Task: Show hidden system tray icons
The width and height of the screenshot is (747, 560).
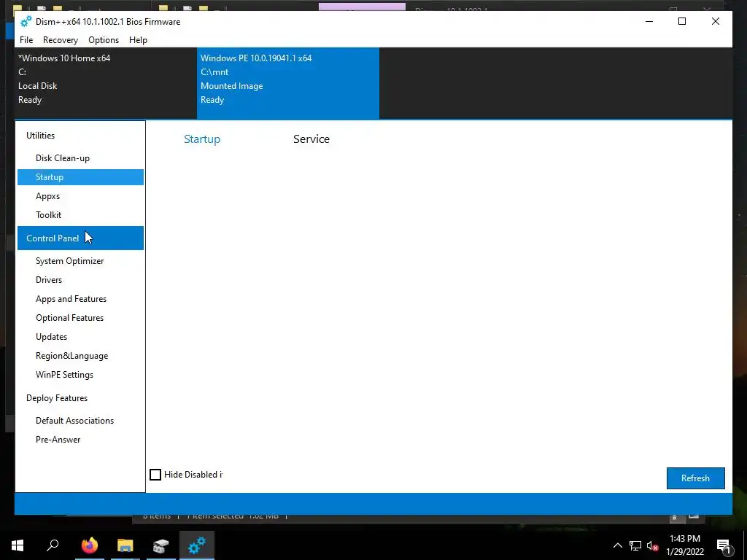Action: coord(617,545)
